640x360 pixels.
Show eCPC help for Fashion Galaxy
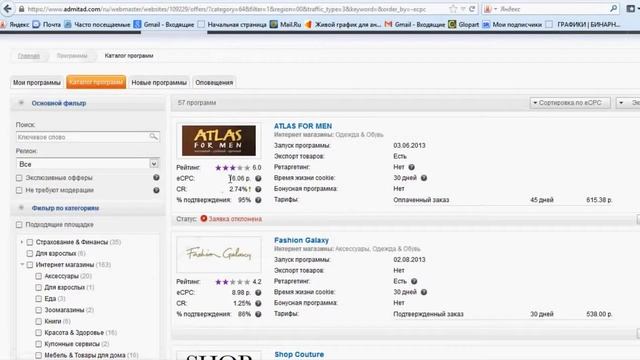(258, 293)
